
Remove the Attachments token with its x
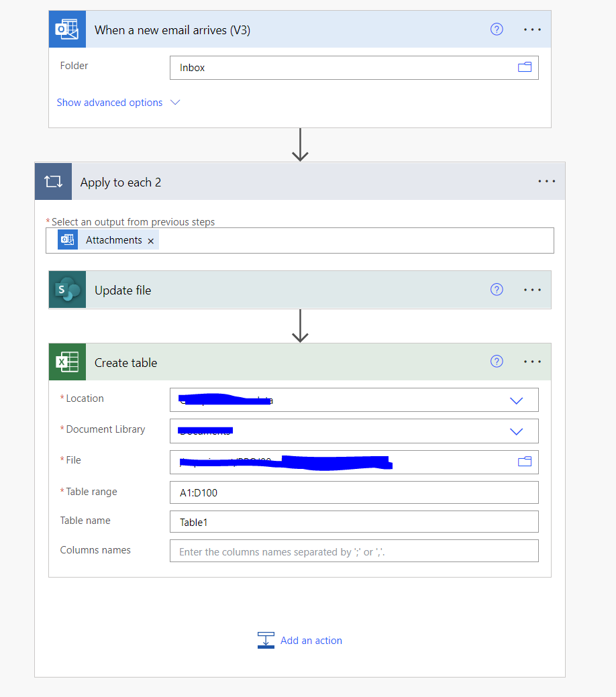[x=150, y=239]
